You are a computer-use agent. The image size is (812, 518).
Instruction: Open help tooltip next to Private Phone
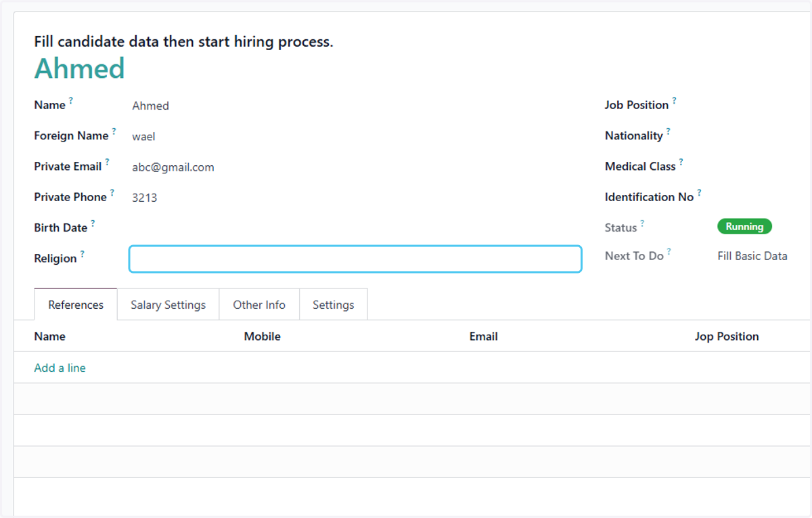112,193
